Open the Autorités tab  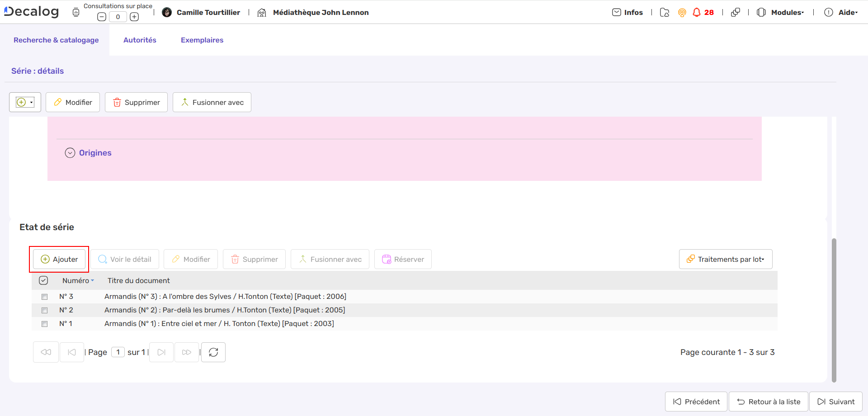140,40
